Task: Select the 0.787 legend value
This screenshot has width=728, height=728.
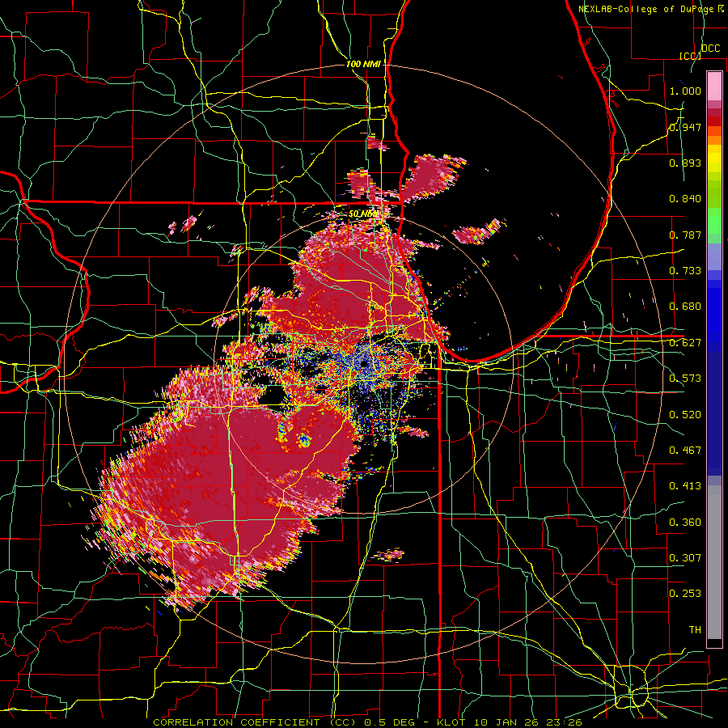Action: pos(685,235)
